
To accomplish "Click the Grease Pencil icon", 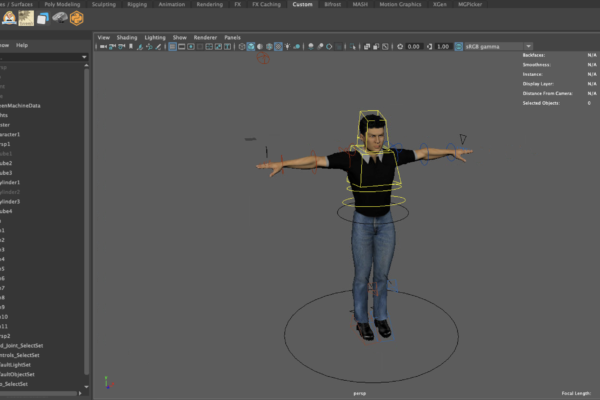I will [x=158, y=47].
